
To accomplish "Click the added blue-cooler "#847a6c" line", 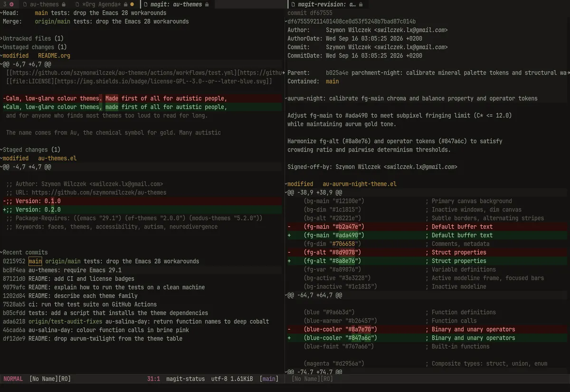I will coord(427,338).
